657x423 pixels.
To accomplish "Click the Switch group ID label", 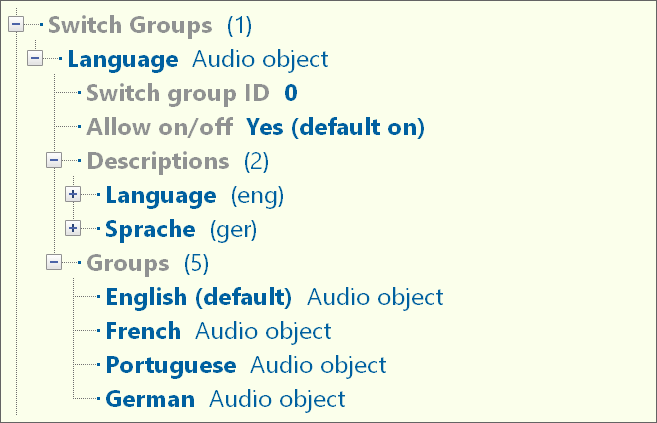I will point(178,93).
